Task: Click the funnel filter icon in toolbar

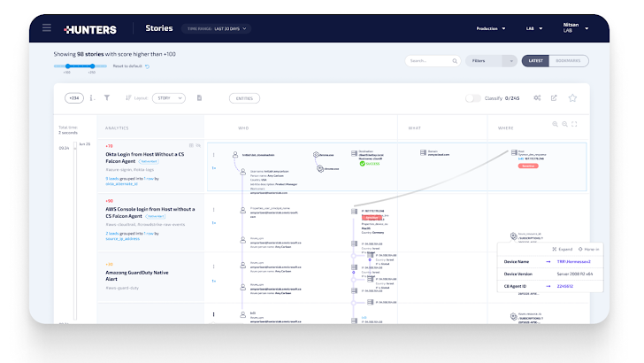Action: pyautogui.click(x=107, y=98)
